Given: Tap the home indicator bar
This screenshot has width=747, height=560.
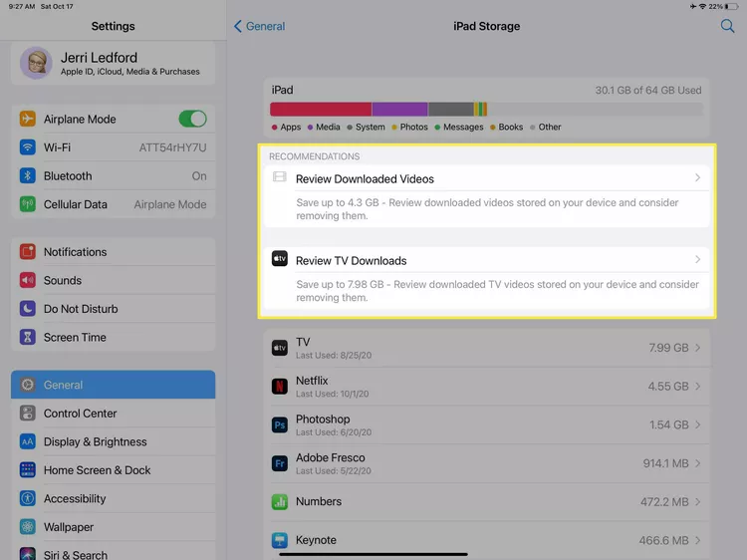Looking at the screenshot, I should pyautogui.click(x=373, y=554).
